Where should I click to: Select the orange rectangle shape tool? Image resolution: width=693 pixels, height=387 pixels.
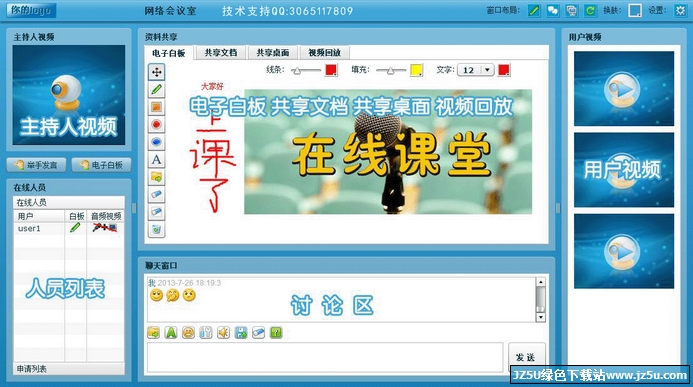pyautogui.click(x=156, y=107)
